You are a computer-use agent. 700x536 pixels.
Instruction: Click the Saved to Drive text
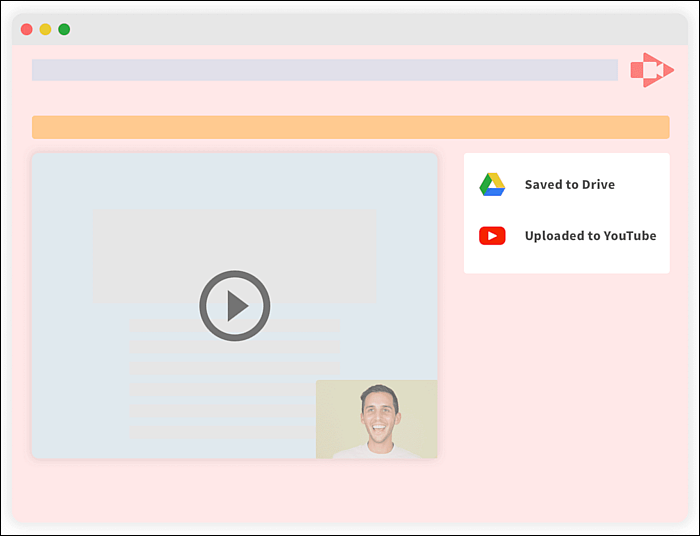(570, 184)
